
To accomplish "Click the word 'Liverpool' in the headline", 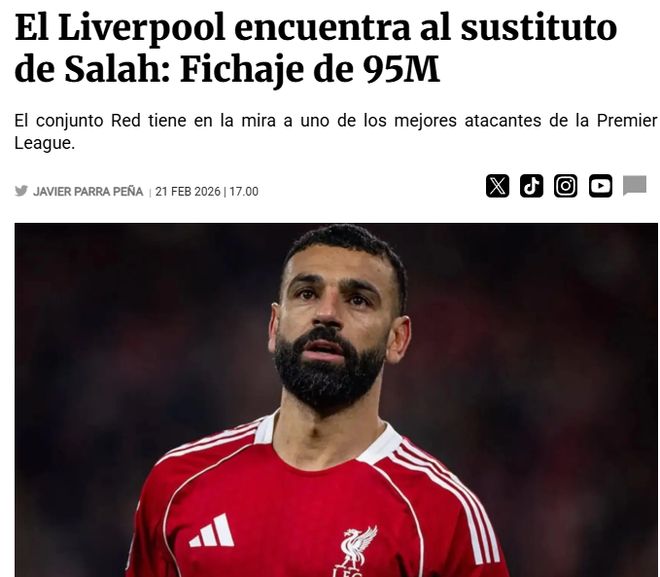I will point(142,28).
